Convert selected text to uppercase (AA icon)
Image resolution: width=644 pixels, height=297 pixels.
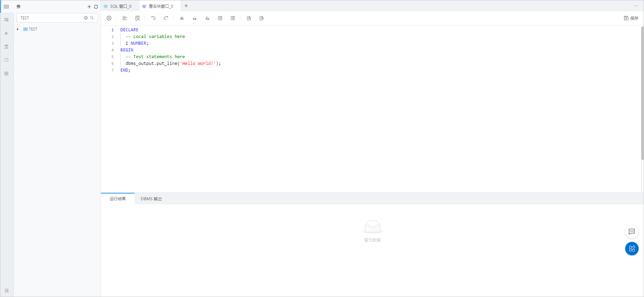point(182,18)
